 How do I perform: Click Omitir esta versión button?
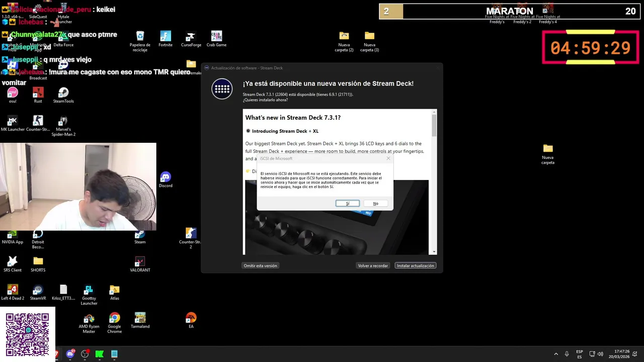tap(260, 265)
